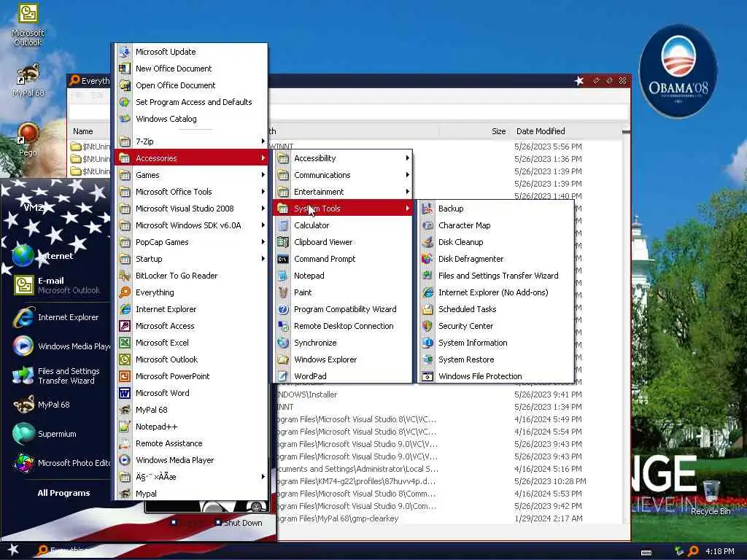Open Backup from System Tools
Viewport: 747px width, 560px height.
pyautogui.click(x=495, y=209)
